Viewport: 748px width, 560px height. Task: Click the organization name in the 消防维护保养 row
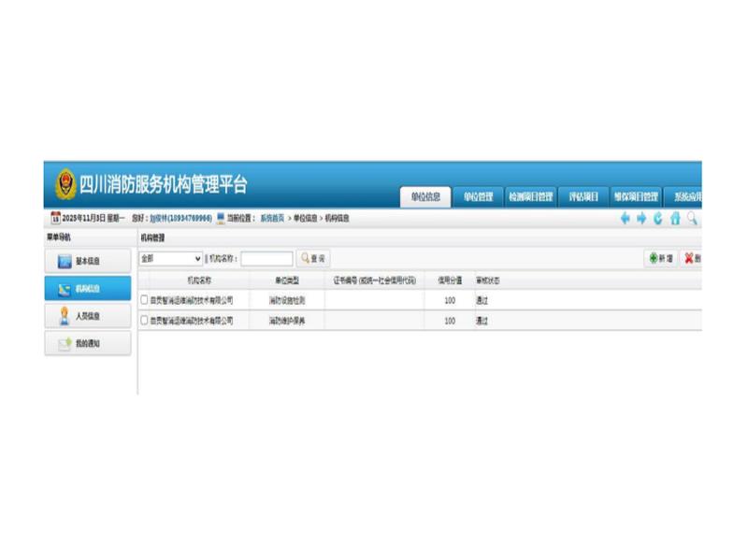tap(192, 321)
